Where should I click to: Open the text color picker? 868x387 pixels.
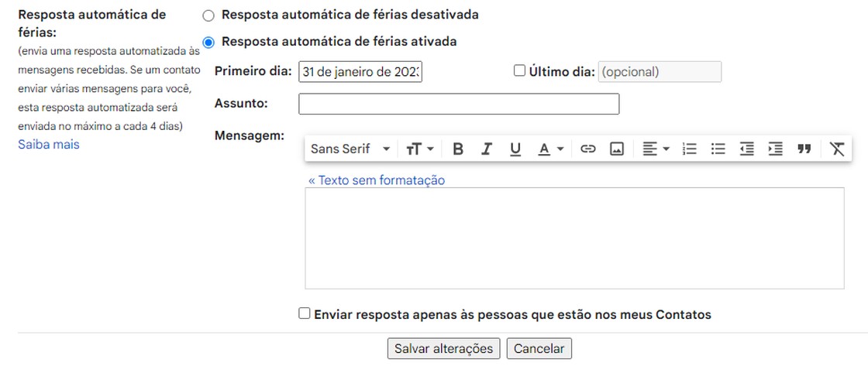click(x=551, y=149)
